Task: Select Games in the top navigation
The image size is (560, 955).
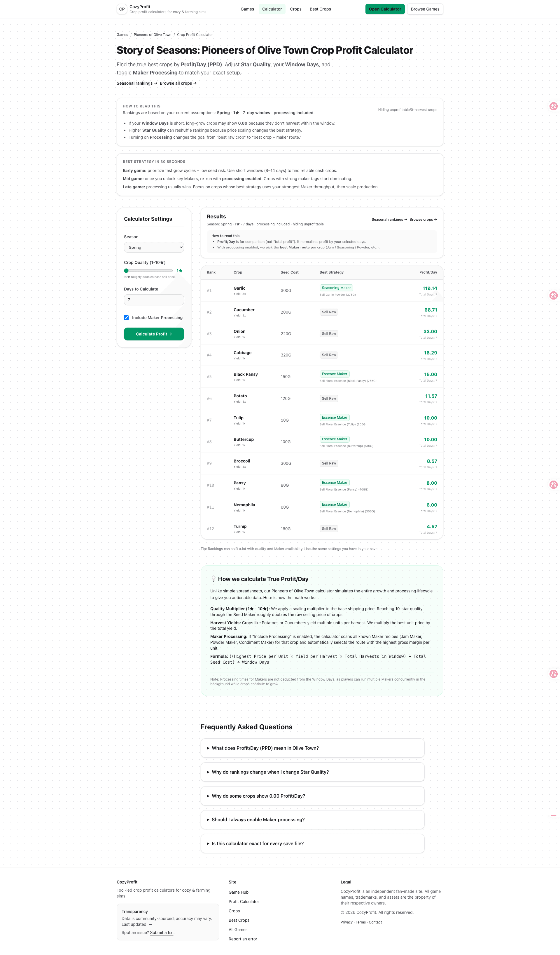Action: click(x=247, y=9)
